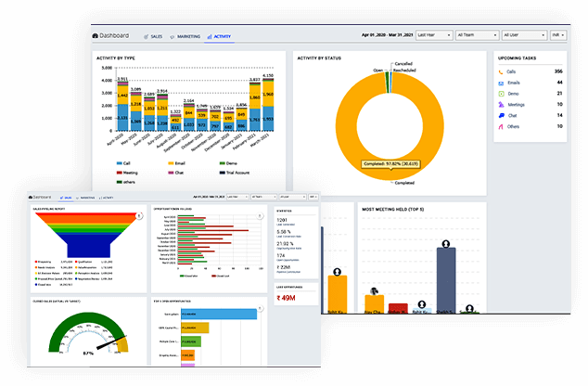
Task: Click avatar above the tallest dark blue meeting bar
Action: (445, 244)
